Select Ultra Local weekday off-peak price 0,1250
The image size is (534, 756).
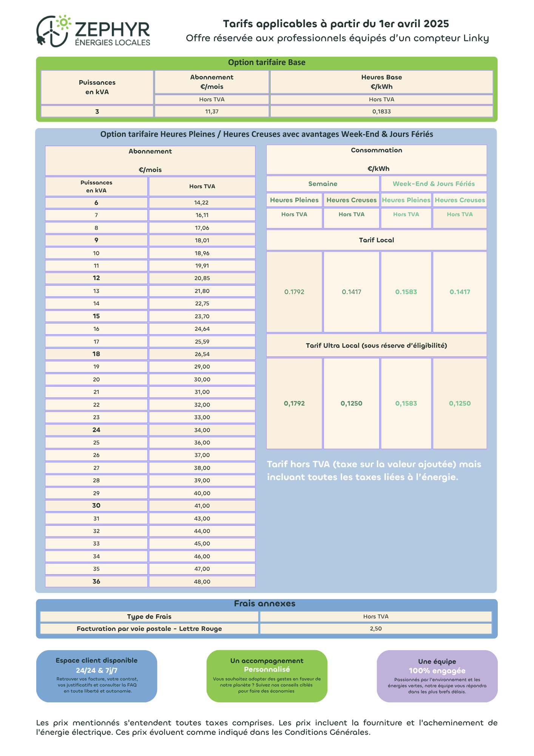pos(352,403)
